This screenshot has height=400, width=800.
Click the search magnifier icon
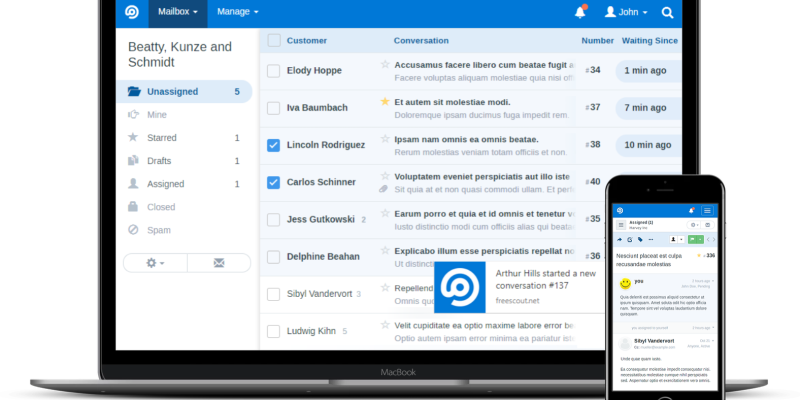(667, 12)
